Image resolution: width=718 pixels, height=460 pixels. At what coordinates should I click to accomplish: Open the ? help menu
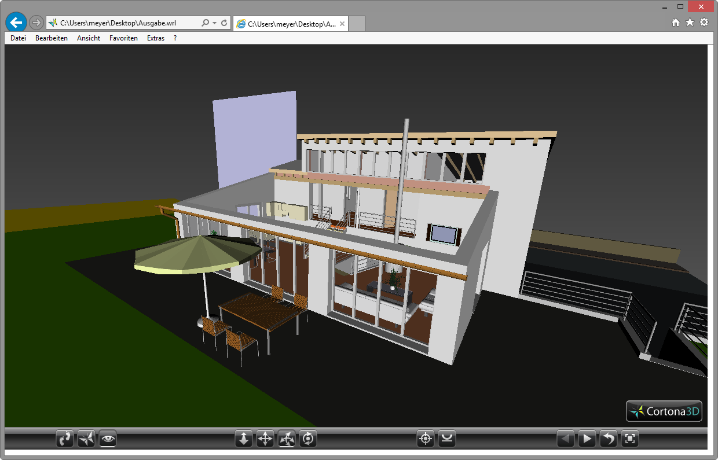click(175, 38)
